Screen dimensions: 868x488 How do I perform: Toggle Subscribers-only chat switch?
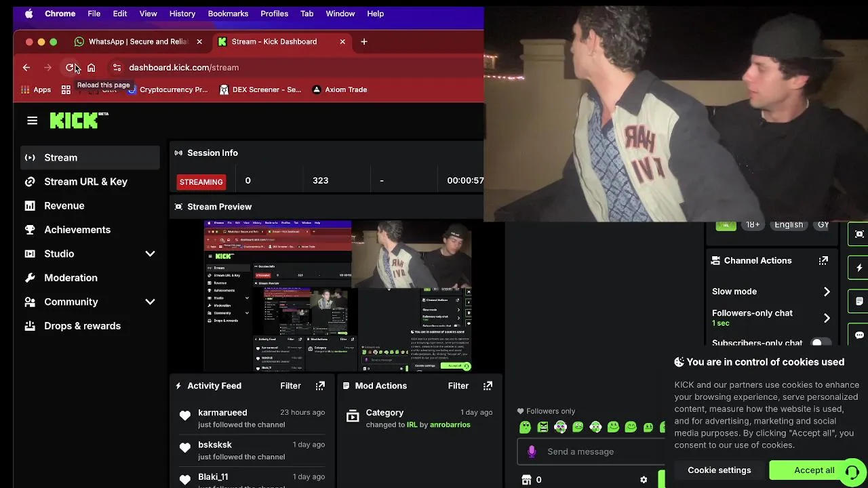coord(821,343)
